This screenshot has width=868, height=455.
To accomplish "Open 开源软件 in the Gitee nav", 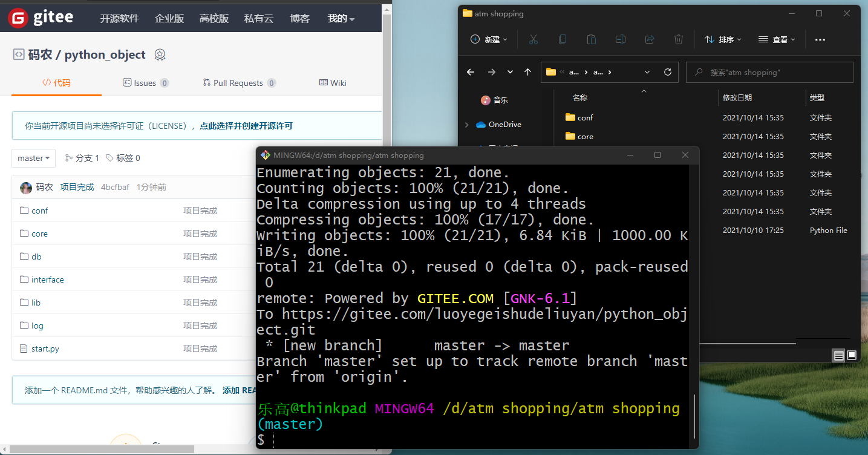I will (120, 19).
